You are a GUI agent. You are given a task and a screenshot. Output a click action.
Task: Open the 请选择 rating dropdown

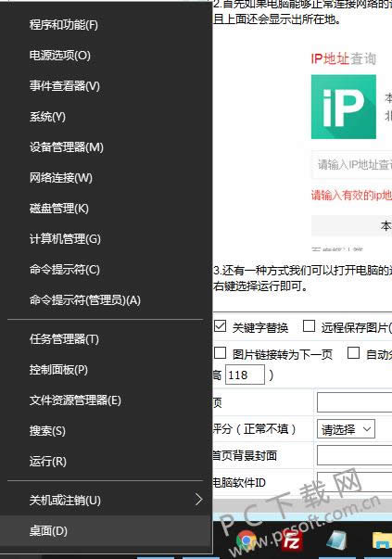pos(346,429)
